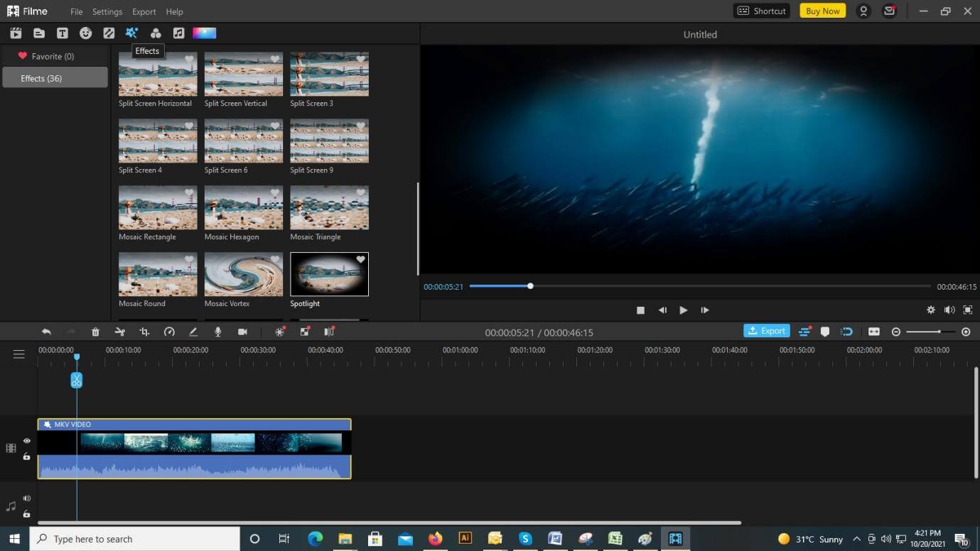Open the Export menu in menu bar
980x551 pixels.
144,11
